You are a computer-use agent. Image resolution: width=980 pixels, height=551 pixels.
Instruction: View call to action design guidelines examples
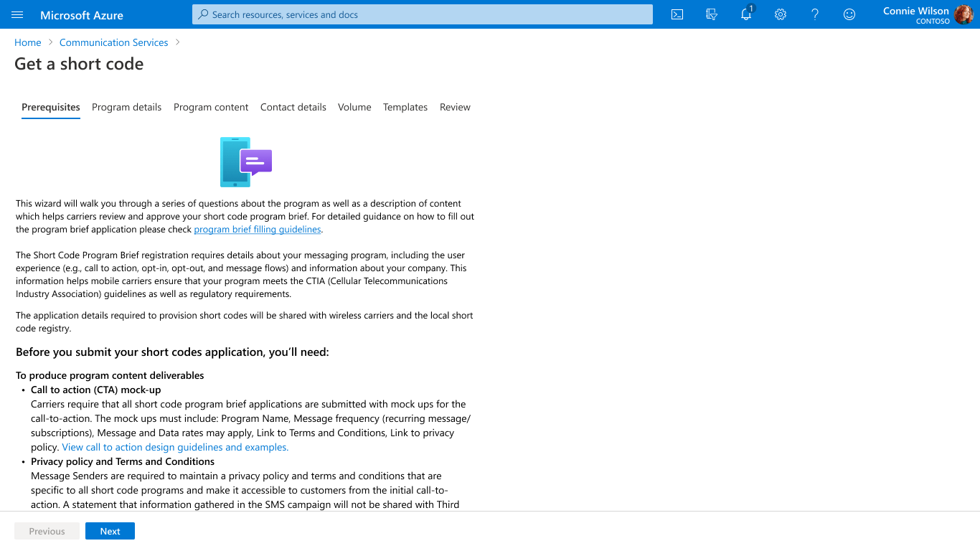click(174, 446)
